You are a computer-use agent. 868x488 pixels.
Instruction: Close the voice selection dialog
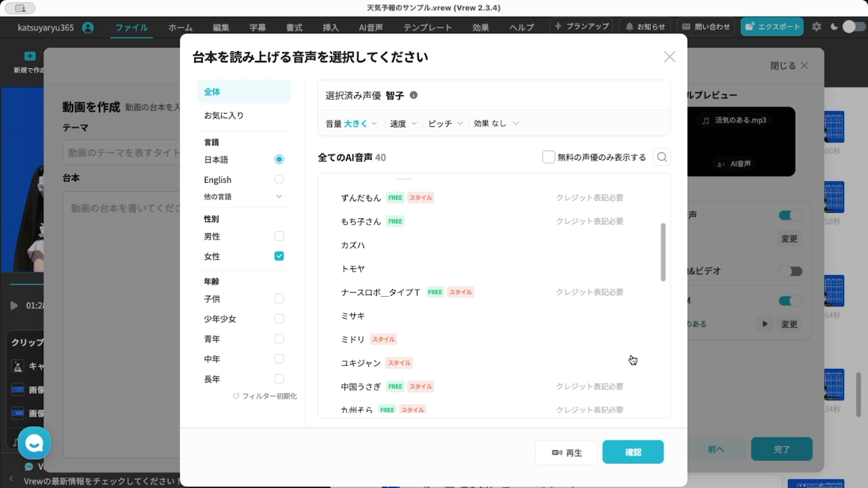(669, 57)
